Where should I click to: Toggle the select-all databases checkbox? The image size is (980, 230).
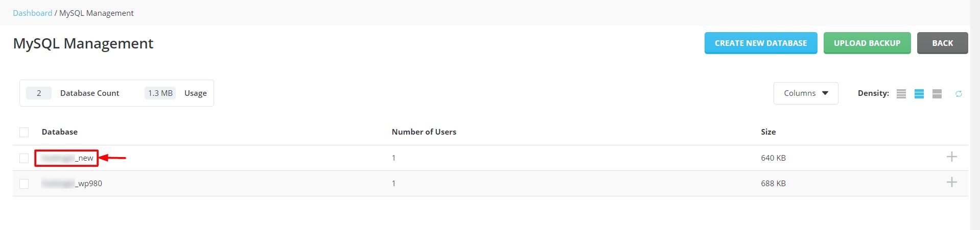click(x=24, y=132)
